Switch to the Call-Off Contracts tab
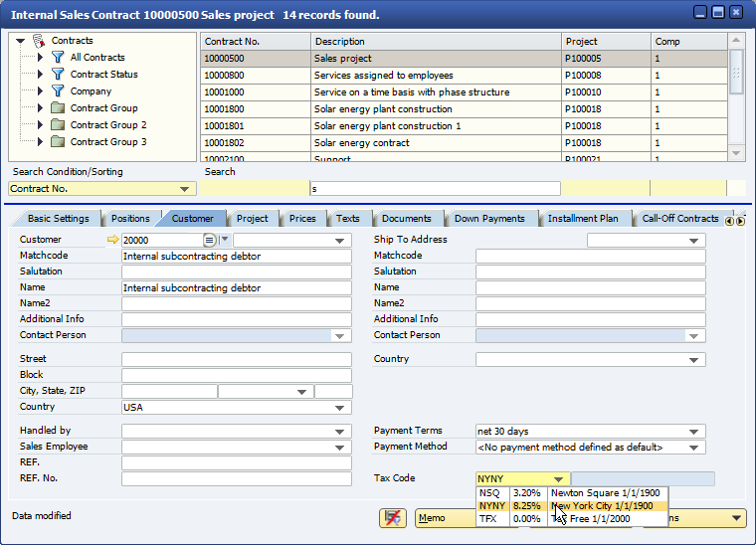 point(680,219)
